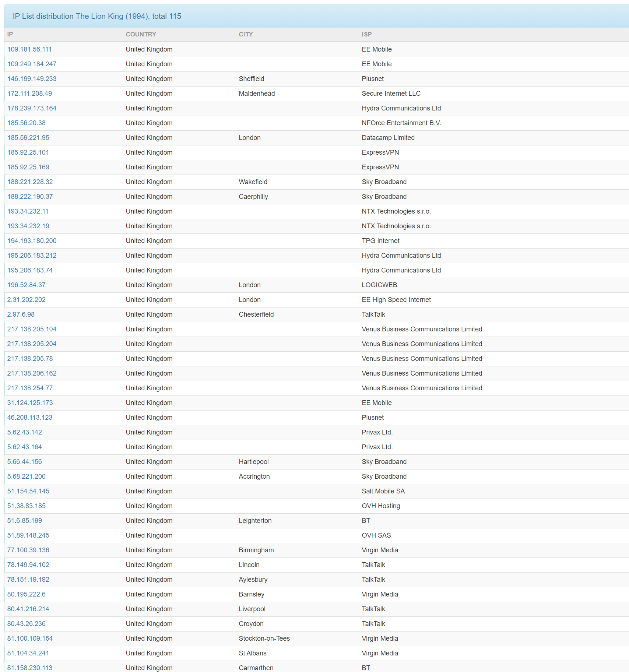Open IP 31.124.125.173
The image size is (629, 672).
(30, 403)
